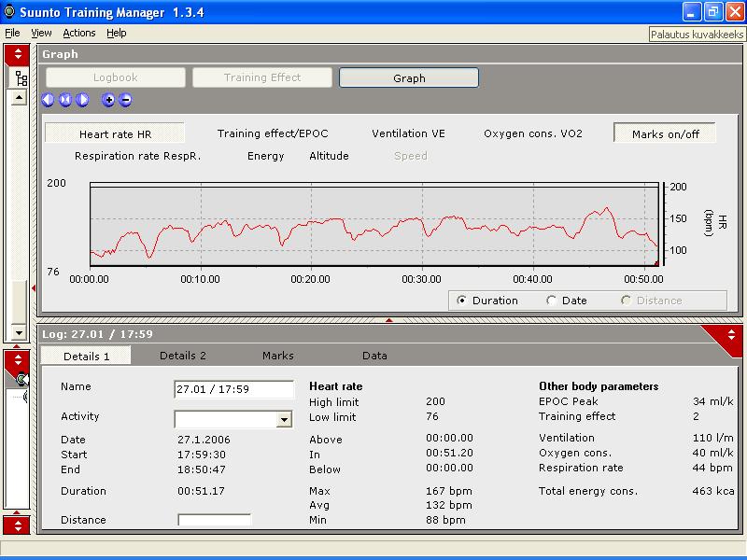Click the Start time 17:59:30
The width and height of the screenshot is (747, 560).
(x=201, y=455)
